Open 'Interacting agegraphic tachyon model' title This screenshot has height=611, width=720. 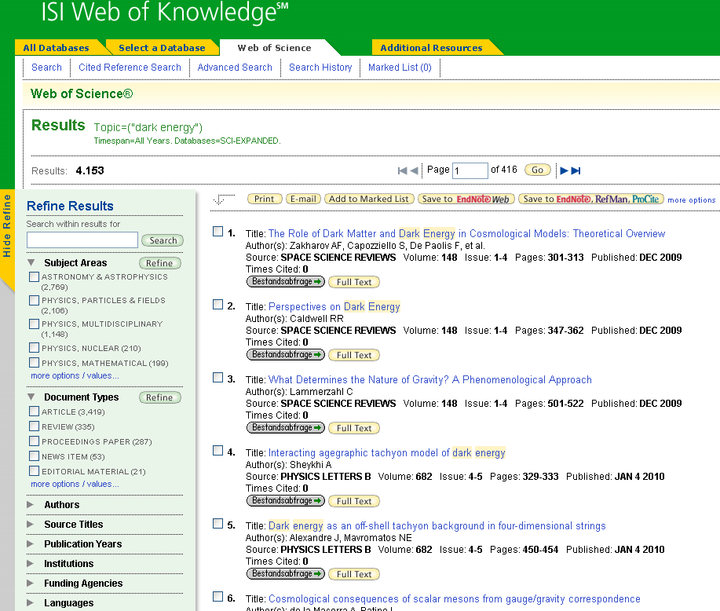(387, 453)
